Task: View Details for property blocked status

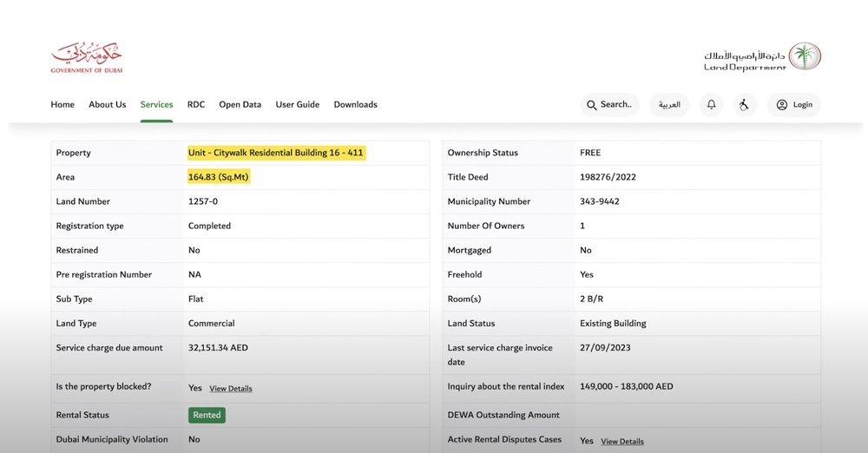Action: pos(231,389)
